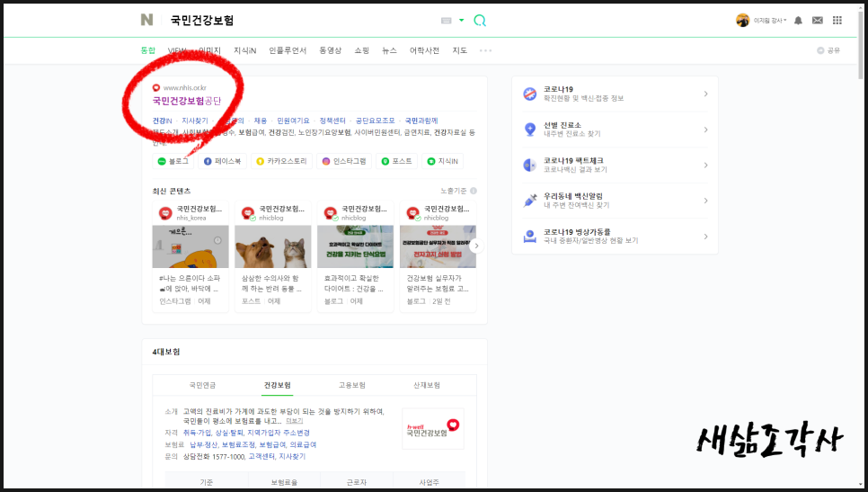The width and height of the screenshot is (868, 492).
Task: Open 국민건강보험공단 site title link
Action: [x=187, y=101]
